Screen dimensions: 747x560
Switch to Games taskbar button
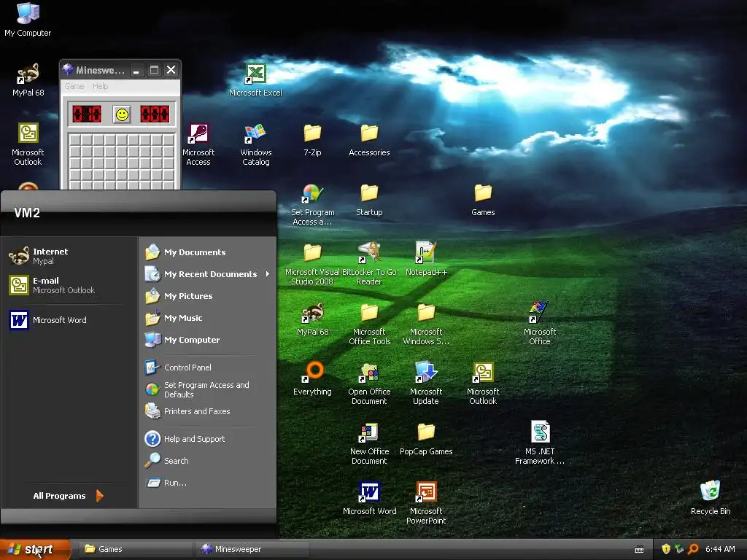coord(134,549)
